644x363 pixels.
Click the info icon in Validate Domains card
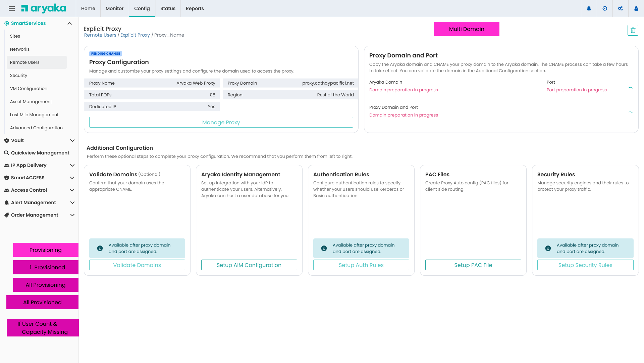coord(100,248)
